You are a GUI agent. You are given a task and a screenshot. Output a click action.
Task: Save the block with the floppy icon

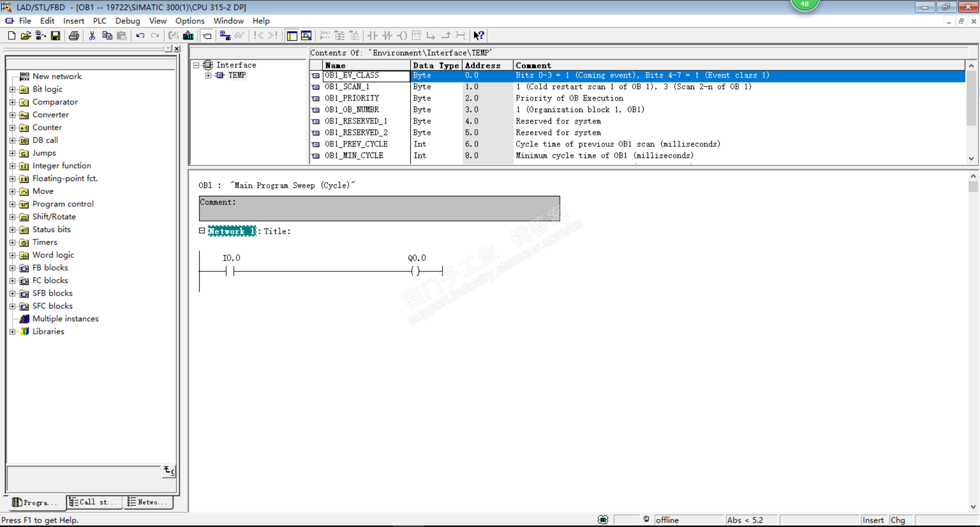pos(56,36)
